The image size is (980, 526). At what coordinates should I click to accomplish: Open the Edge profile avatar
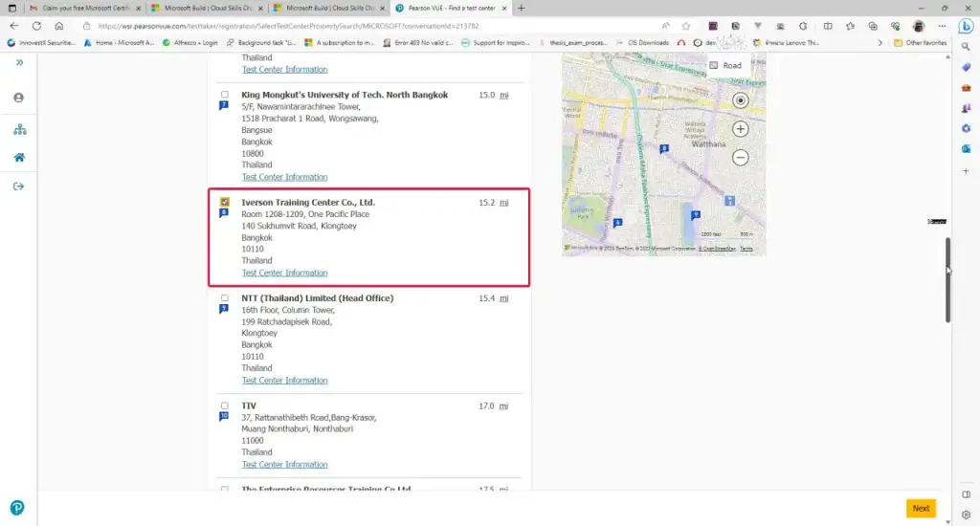(x=918, y=26)
